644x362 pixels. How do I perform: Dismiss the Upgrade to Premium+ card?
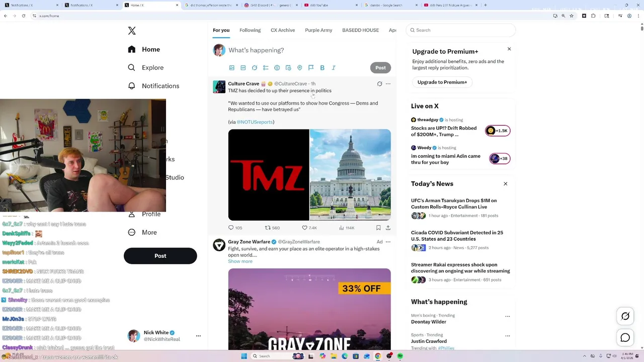[x=509, y=49]
